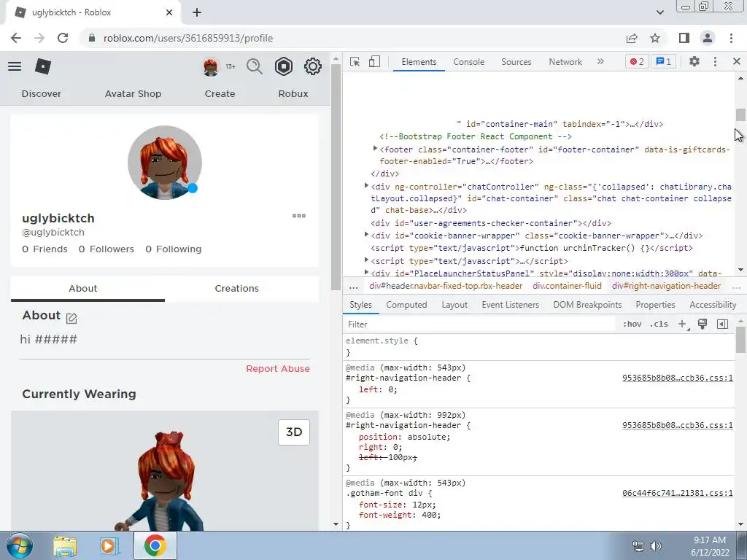Show earlier breadcrumb ancestors ellipsis
The image size is (747, 560).
tap(354, 287)
